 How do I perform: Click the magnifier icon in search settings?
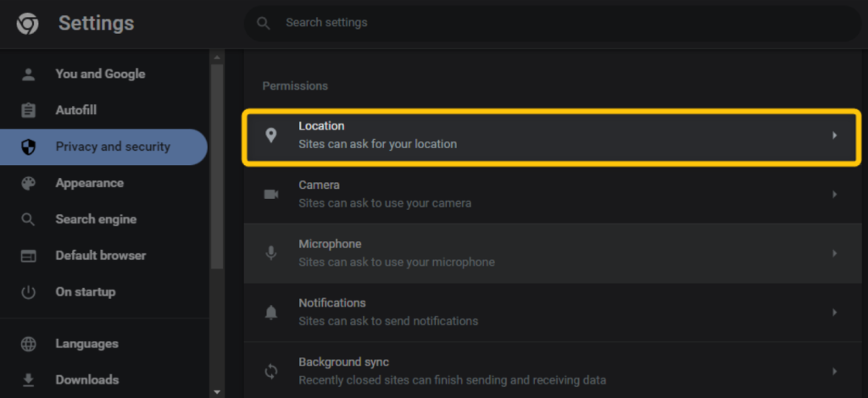[264, 23]
